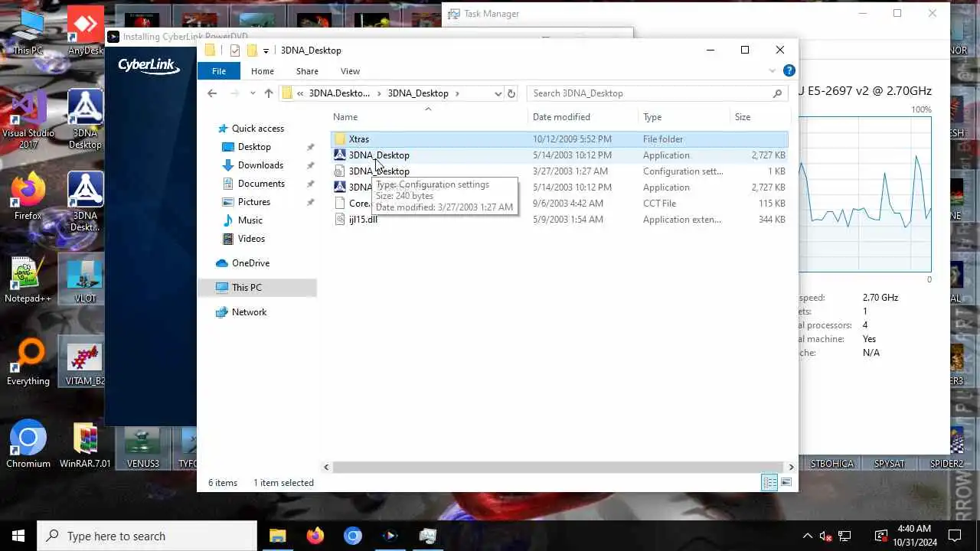980x551 pixels.
Task: Open the notification center icon
Action: [955, 536]
